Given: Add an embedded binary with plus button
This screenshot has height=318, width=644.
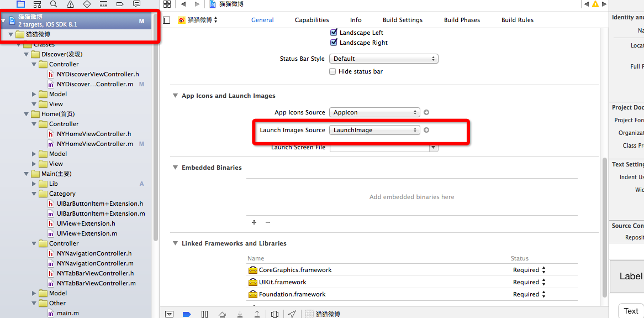Looking at the screenshot, I should pyautogui.click(x=254, y=222).
